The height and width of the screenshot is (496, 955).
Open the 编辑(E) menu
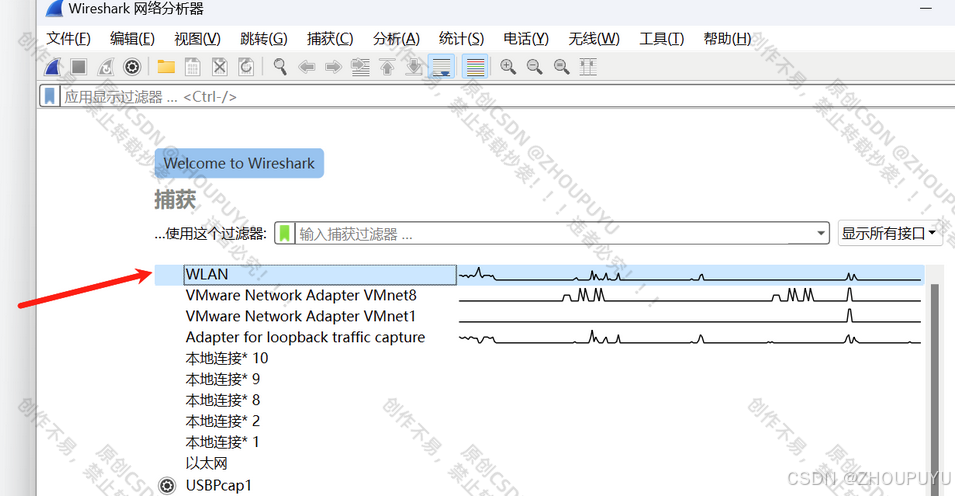click(132, 38)
